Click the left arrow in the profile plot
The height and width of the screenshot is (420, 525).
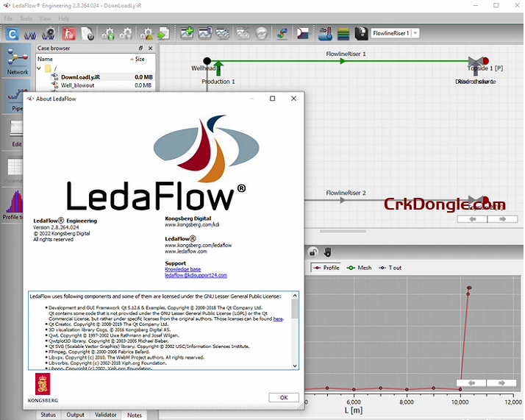click(x=471, y=382)
